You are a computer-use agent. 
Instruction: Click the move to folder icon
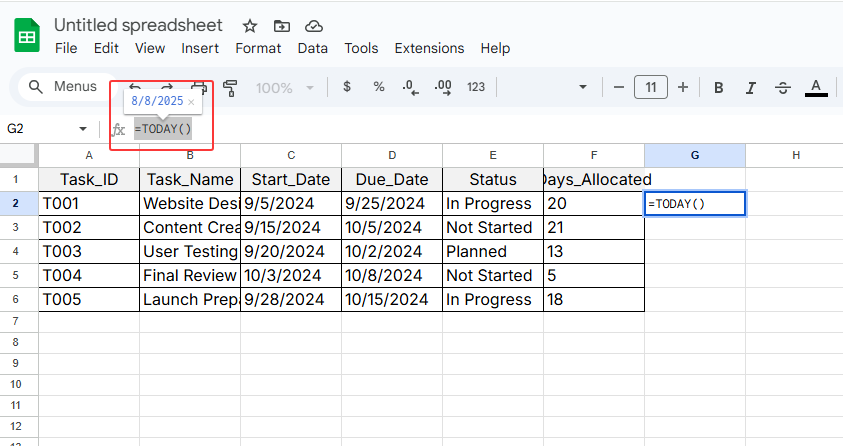(x=282, y=25)
